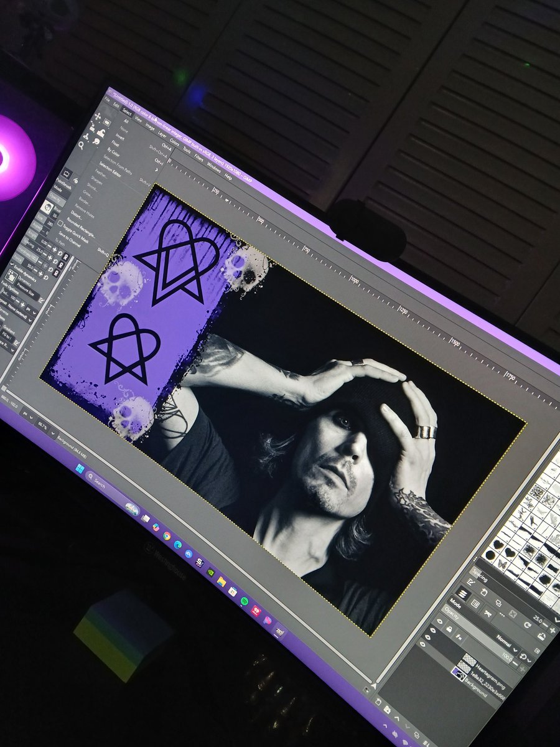560x747 pixels.
Task: Open Spotify from the taskbar
Action: (245, 601)
